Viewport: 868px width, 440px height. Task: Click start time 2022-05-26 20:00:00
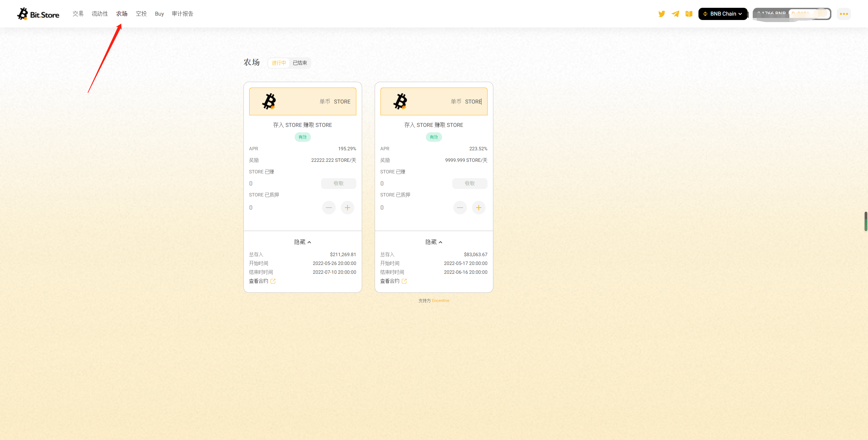coord(334,264)
